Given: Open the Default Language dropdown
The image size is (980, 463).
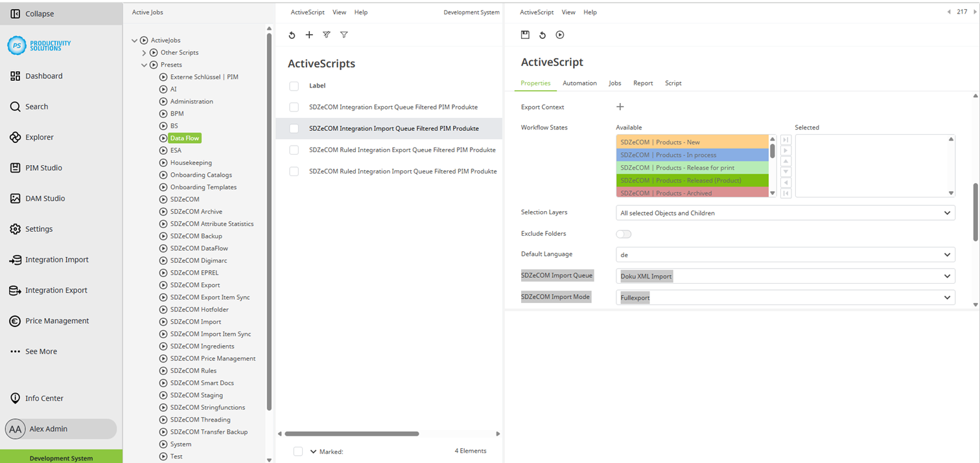Looking at the screenshot, I should (785, 254).
